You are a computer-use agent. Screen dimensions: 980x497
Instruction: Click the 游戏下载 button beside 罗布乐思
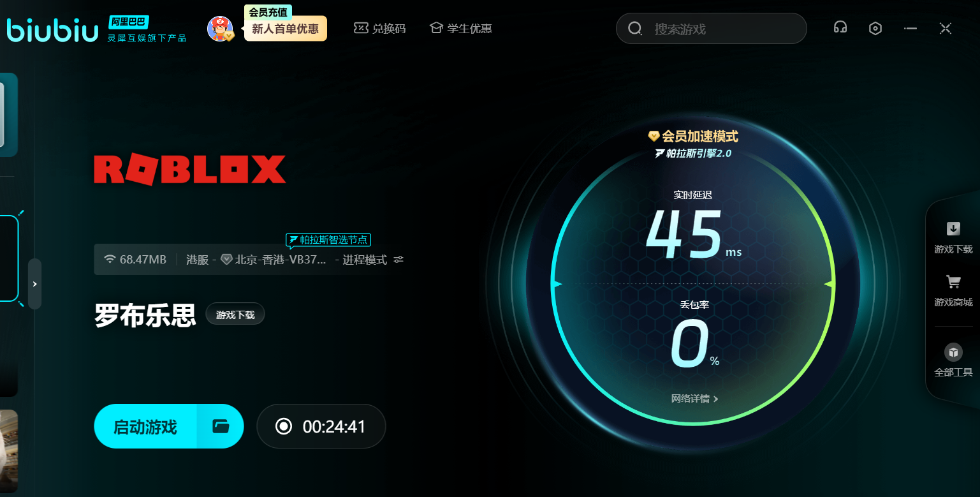coord(235,315)
